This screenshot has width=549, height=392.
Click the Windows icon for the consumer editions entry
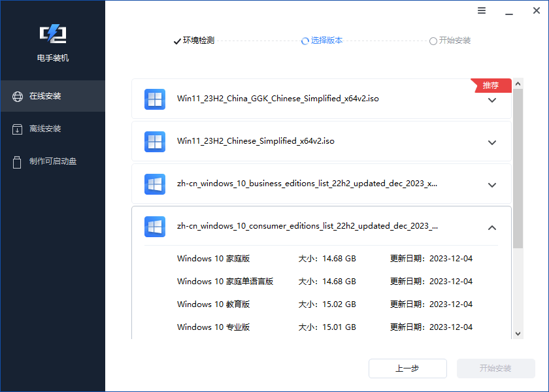[x=154, y=227]
